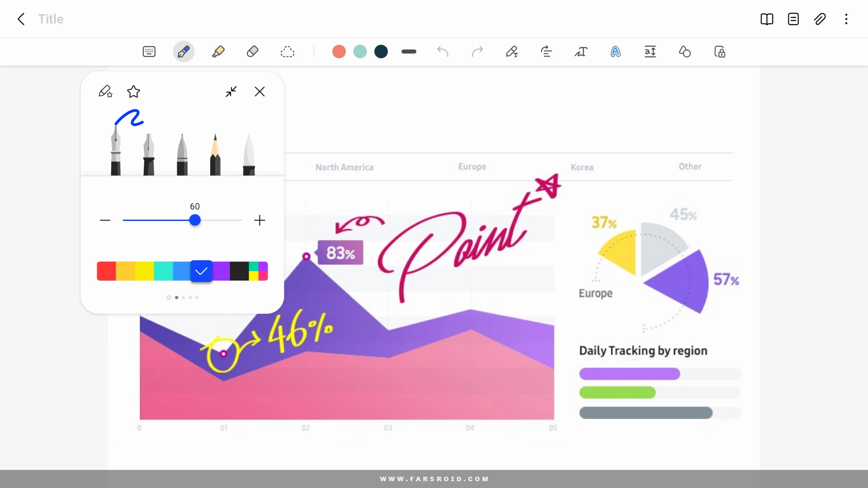Open the three-dot more options menu

pyautogui.click(x=846, y=19)
